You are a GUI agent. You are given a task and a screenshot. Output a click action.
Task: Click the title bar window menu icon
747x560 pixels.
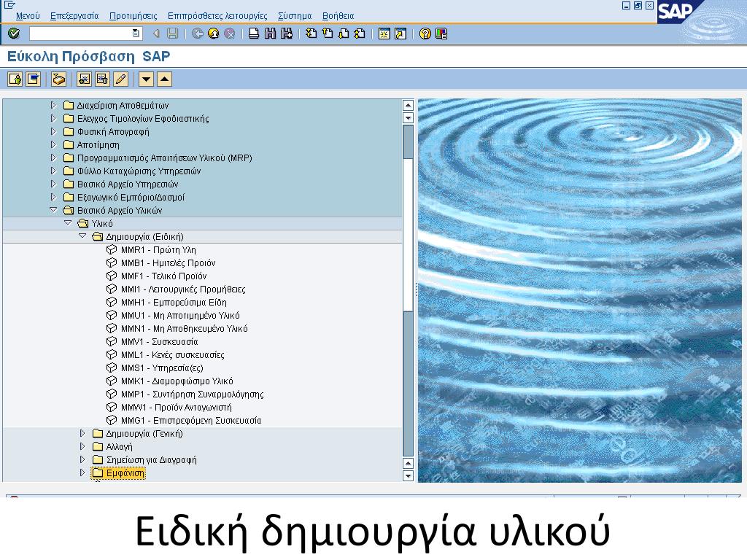(x=9, y=4)
